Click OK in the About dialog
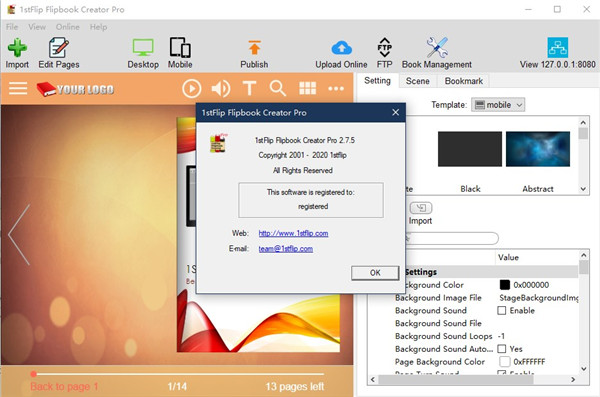This screenshot has width=600, height=397. coord(375,273)
